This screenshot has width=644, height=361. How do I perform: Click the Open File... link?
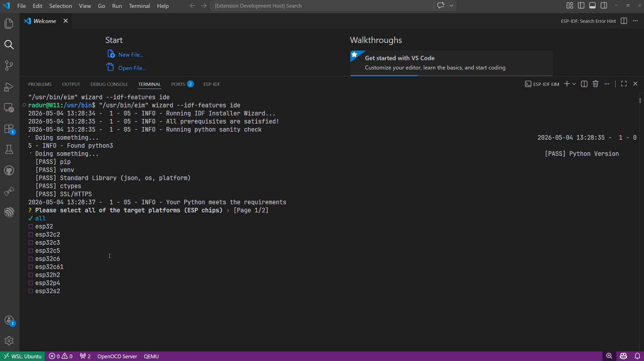[126, 68]
